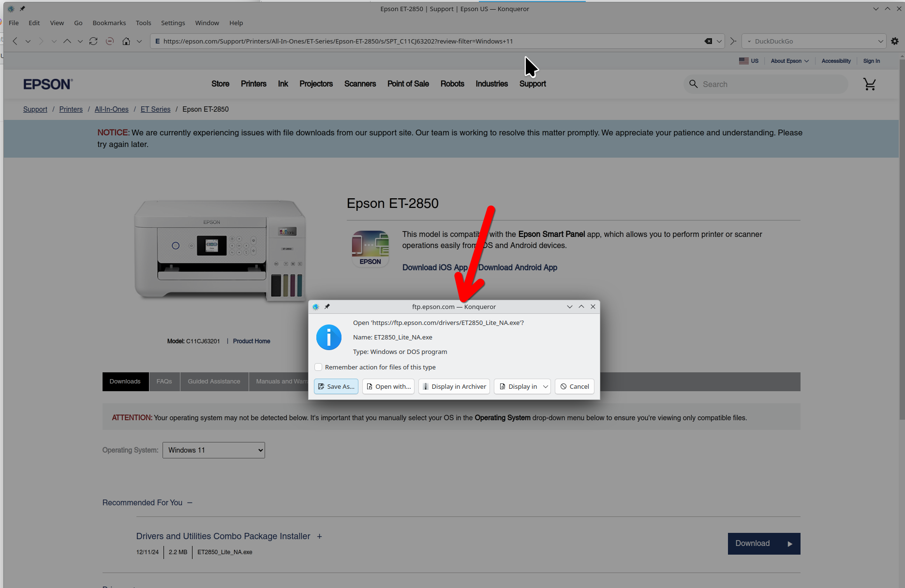Open the DuckDuckGo search engine dropdown

881,41
